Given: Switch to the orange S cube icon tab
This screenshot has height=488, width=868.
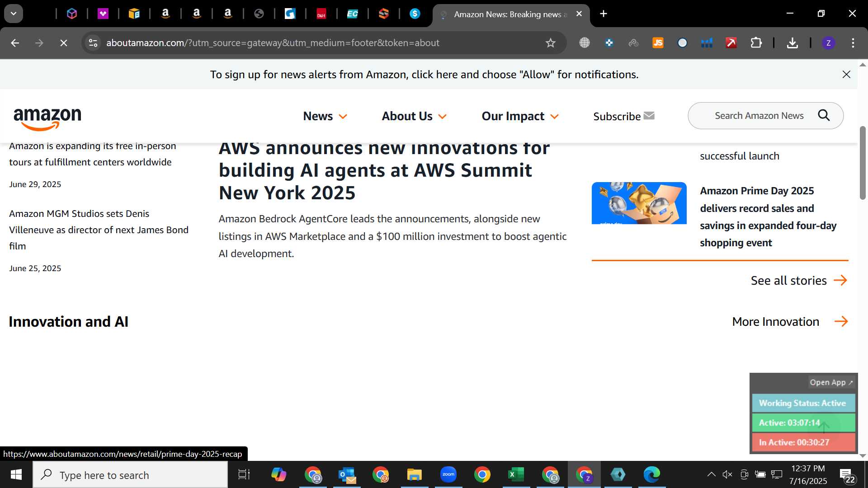Looking at the screenshot, I should 384,14.
